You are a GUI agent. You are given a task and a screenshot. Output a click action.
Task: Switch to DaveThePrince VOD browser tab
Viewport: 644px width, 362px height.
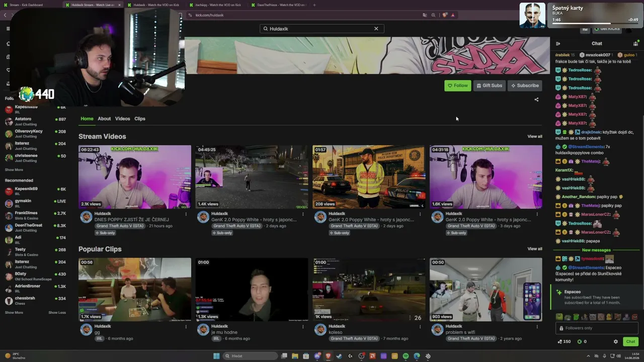click(279, 5)
